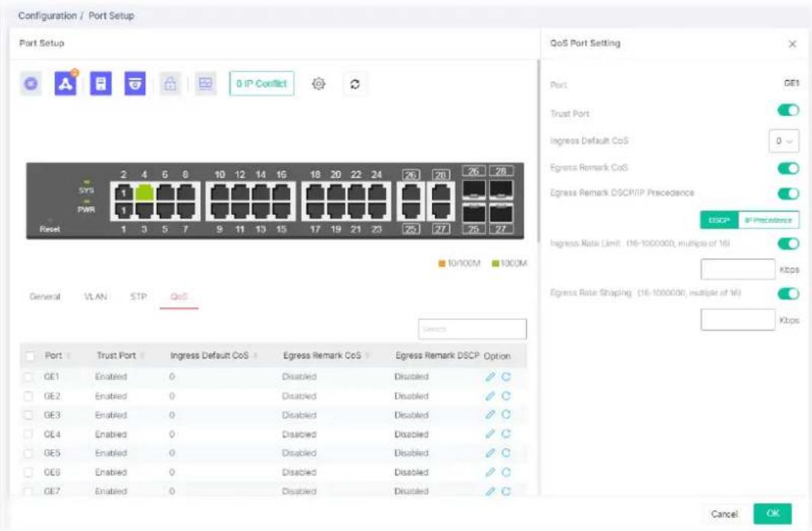812x531 pixels.
Task: Click the round purple toolbar icon
Action: pyautogui.click(x=31, y=83)
